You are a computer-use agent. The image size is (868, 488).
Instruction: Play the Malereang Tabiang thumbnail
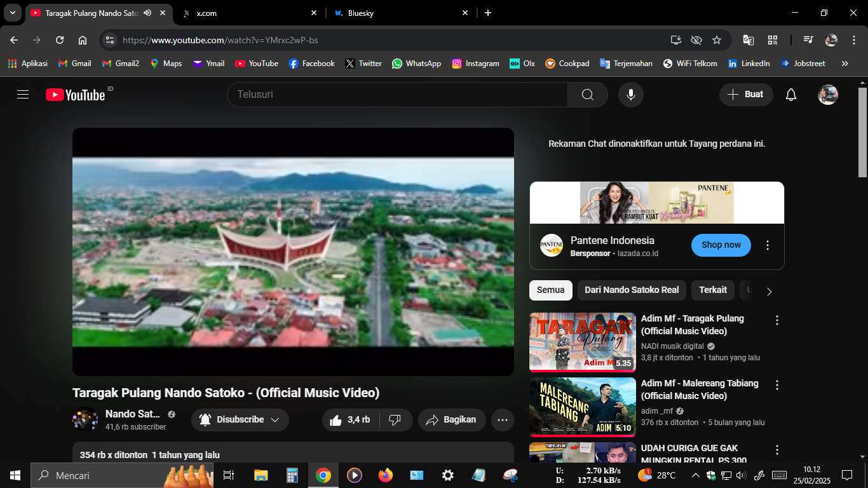click(x=583, y=407)
